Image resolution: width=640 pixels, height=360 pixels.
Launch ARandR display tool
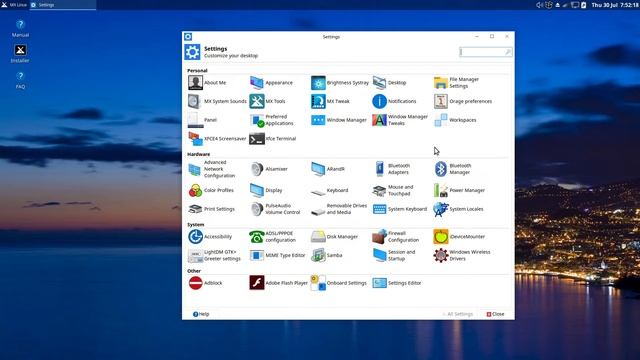[x=328, y=169]
